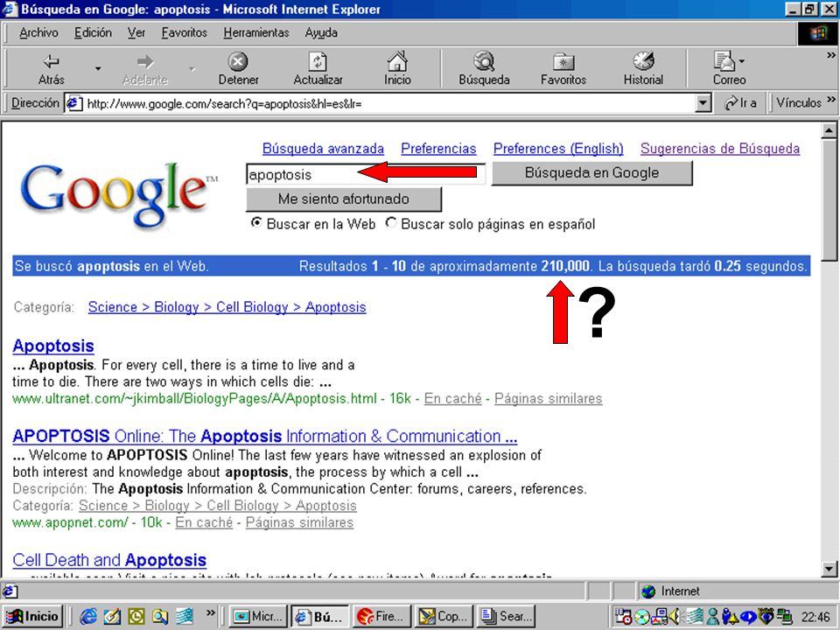This screenshot has width=840, height=630.
Task: Switch to the Fire... taskbar window
Action: 382,616
